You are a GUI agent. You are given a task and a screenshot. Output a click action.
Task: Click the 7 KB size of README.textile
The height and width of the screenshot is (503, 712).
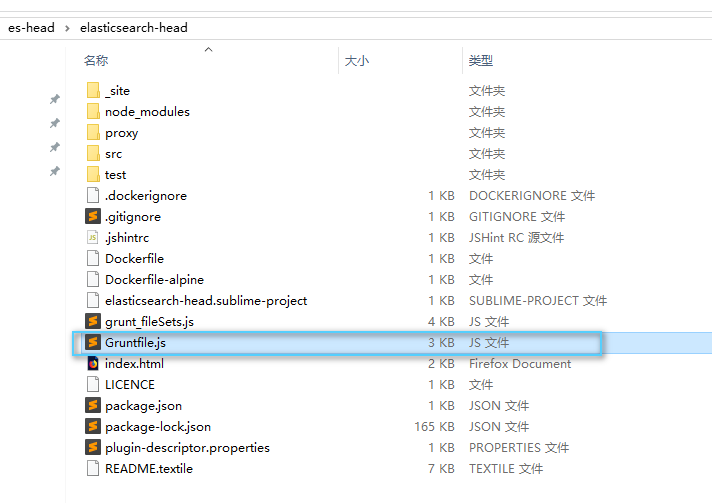tap(441, 468)
